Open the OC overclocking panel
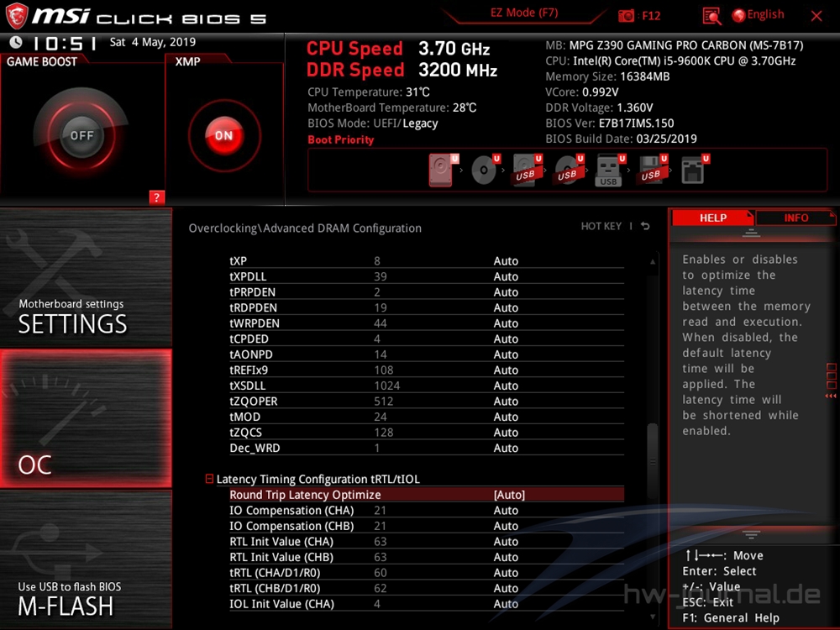Screen dimensions: 840x630 [x=86, y=418]
